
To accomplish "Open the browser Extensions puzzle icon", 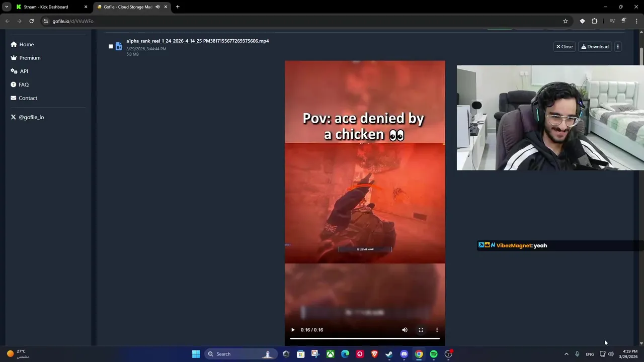I will tap(595, 21).
